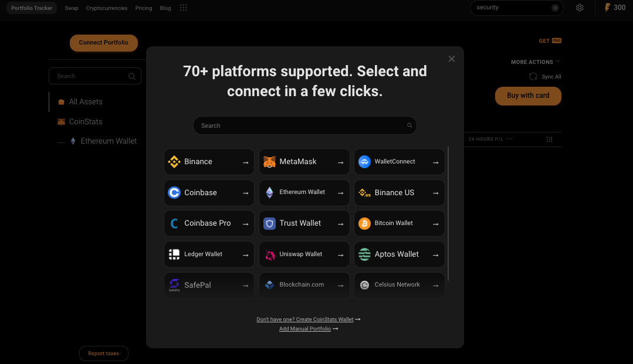Select the Uniswap Wallet unicorn icon
Screen dimensions: 633x364
269,254
